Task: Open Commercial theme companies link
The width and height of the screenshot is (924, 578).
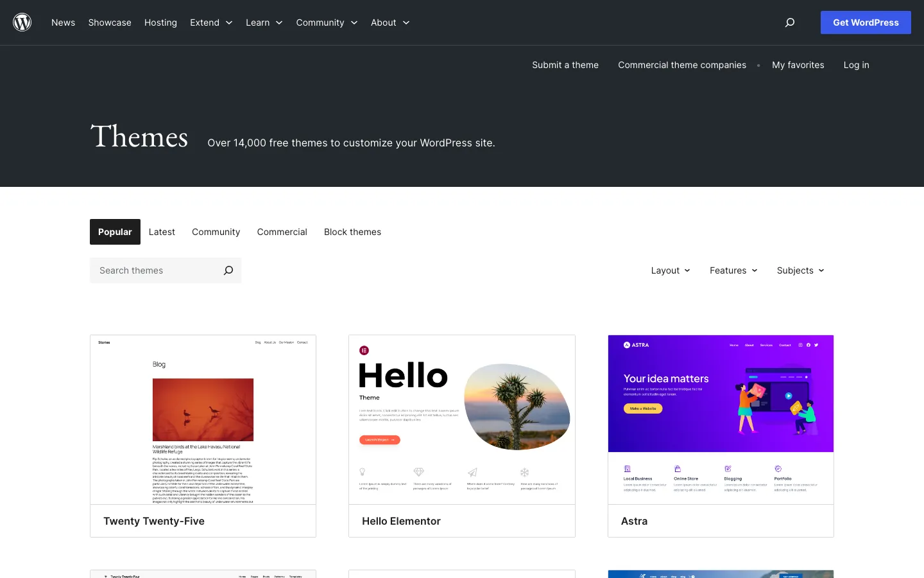Action: tap(682, 65)
